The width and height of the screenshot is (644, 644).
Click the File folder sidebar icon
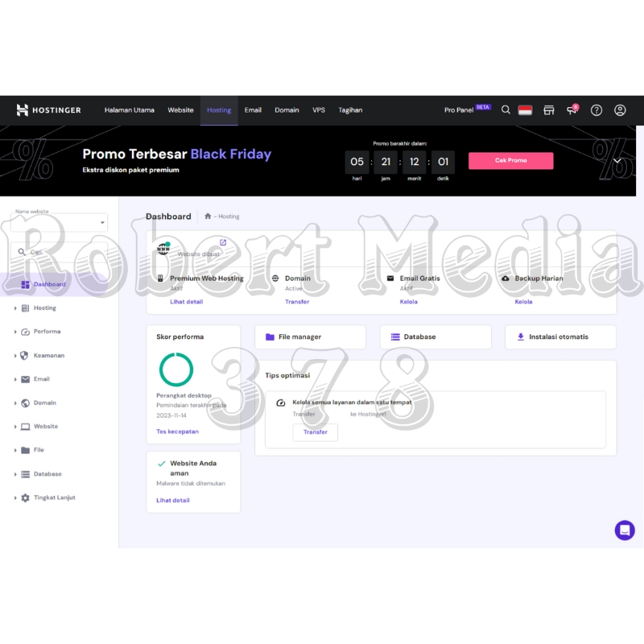[x=25, y=450]
